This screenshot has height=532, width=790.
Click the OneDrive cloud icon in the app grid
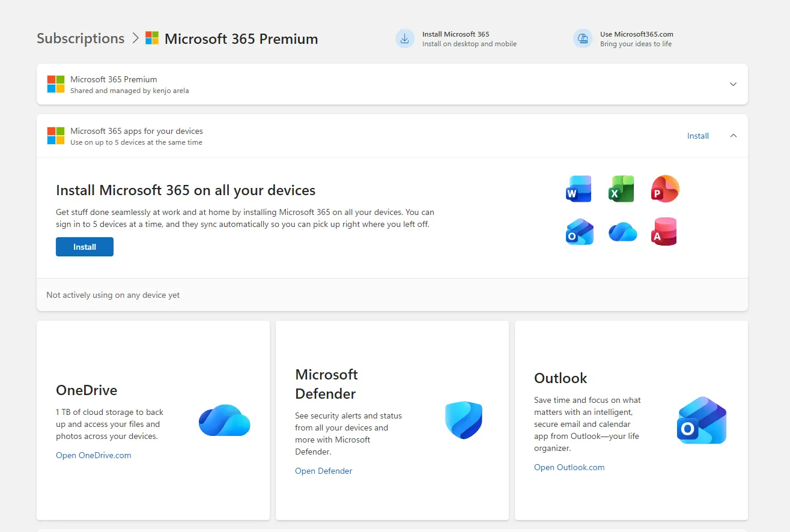[x=622, y=232]
